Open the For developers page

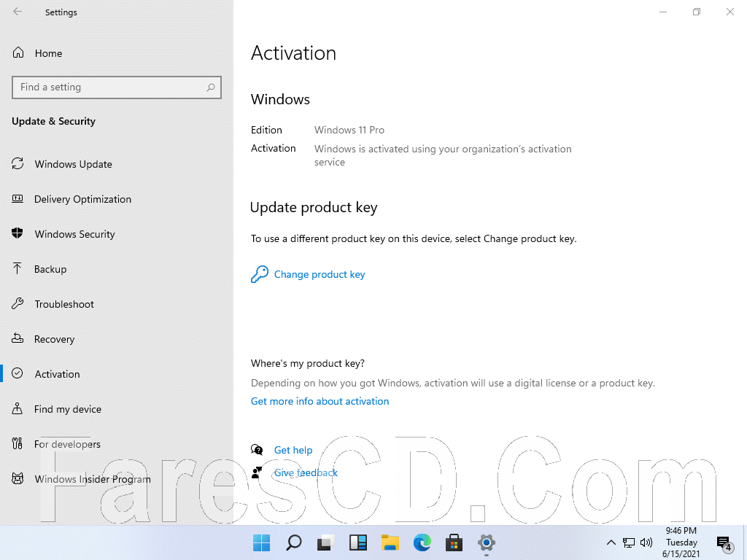tap(67, 444)
